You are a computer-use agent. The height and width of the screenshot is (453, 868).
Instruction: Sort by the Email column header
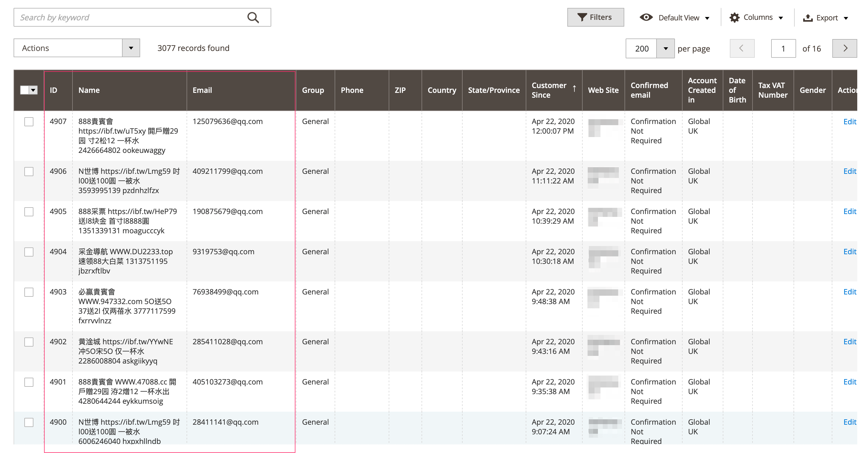[x=202, y=90]
